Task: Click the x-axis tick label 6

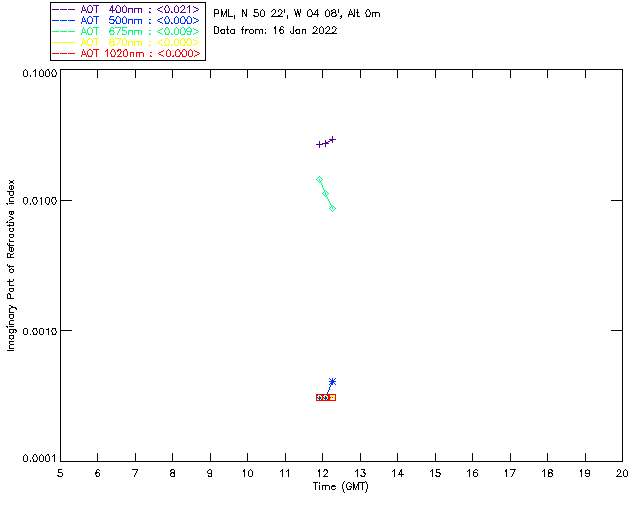Action: coord(98,473)
